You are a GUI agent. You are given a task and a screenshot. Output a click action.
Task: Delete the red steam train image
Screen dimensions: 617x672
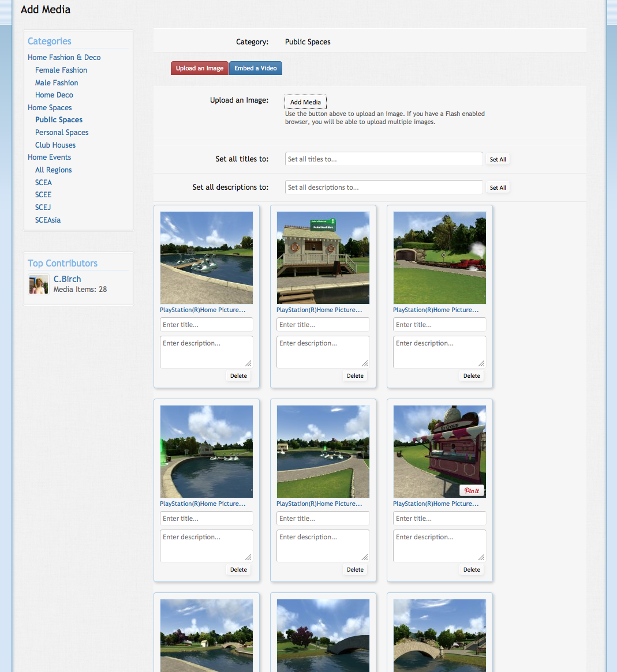coord(472,376)
